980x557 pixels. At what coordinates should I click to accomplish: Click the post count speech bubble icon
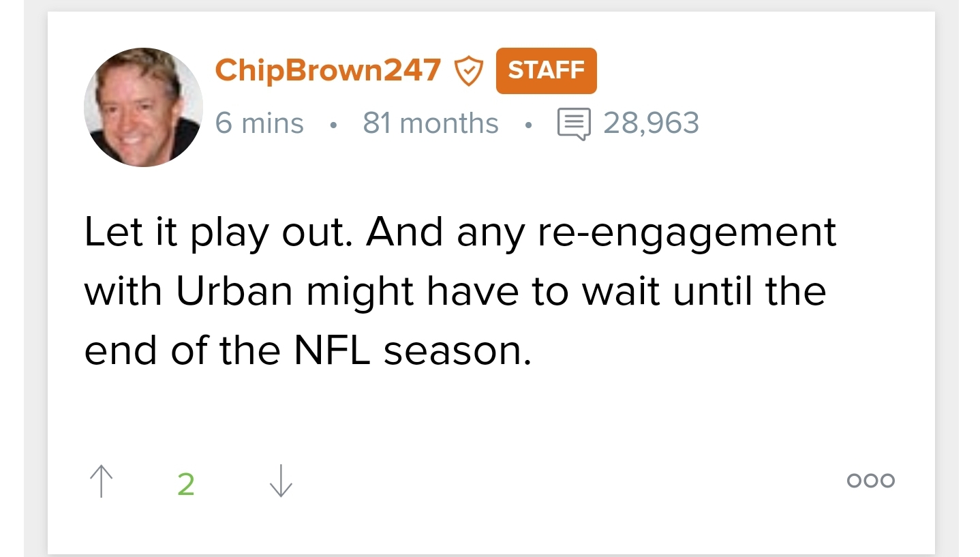[x=574, y=124]
